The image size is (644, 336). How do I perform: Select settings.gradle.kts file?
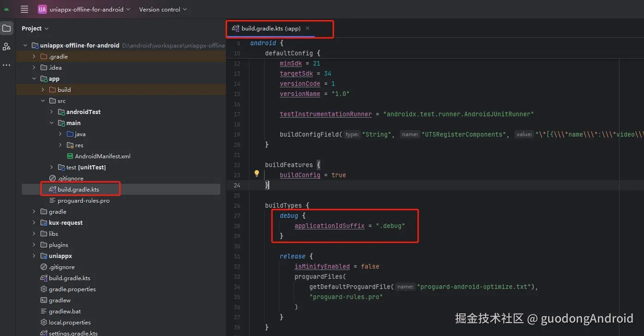click(x=73, y=332)
